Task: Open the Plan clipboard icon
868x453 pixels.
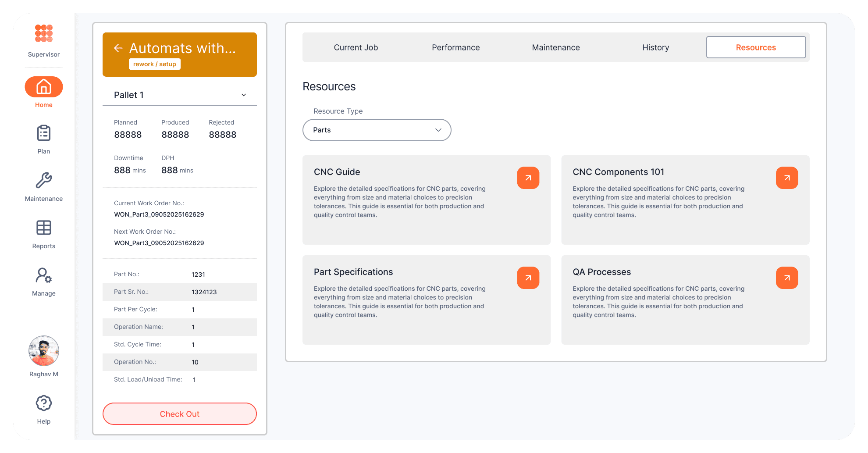Action: (x=44, y=133)
